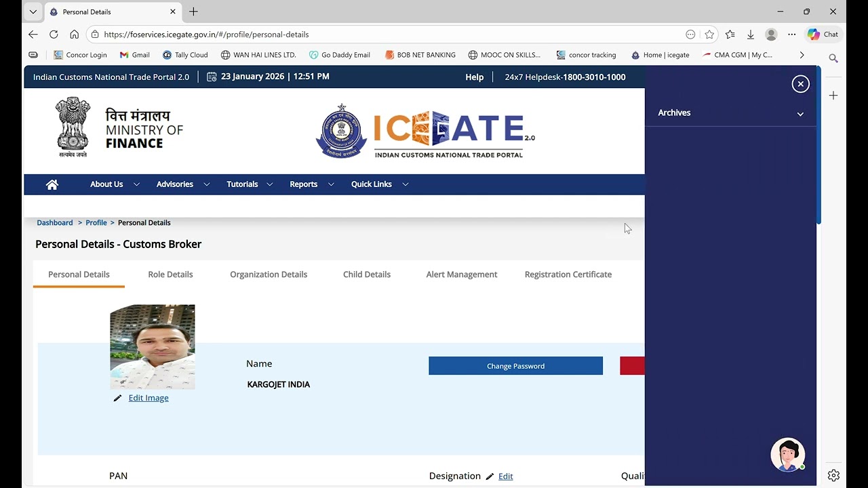This screenshot has width=868, height=488.
Task: Switch to Alert Management tab
Action: pos(462,274)
